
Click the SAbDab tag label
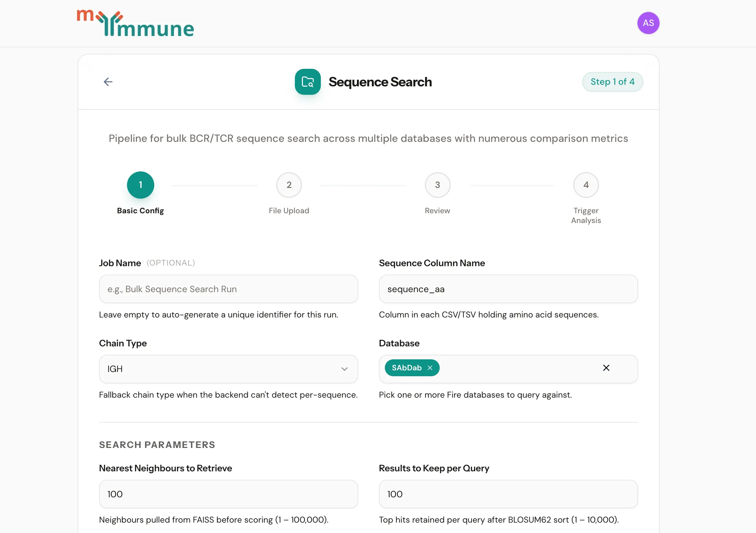[407, 368]
